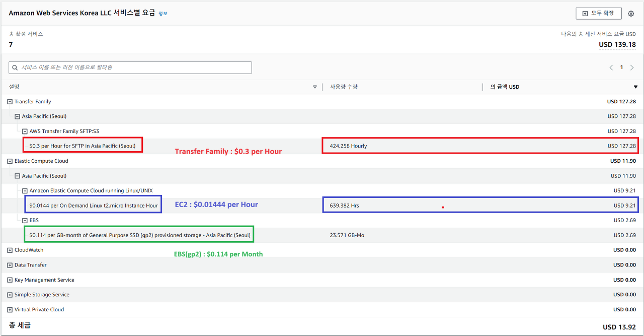
Task: Open the info link beside the title
Action: click(163, 14)
